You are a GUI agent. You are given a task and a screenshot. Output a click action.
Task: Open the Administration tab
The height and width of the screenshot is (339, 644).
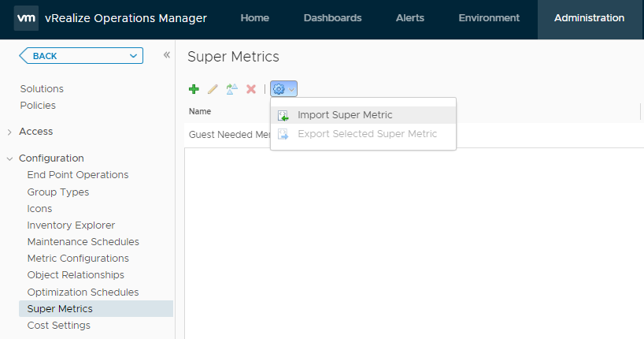590,18
